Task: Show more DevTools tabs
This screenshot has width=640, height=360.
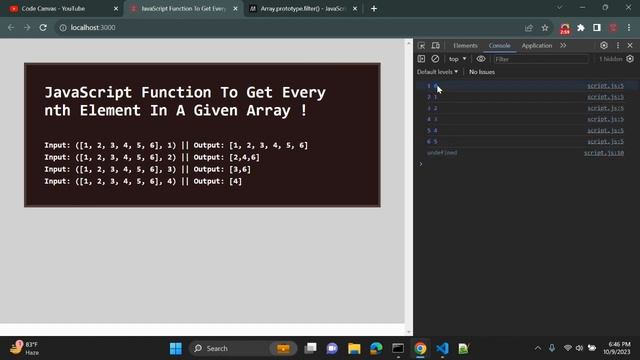Action: point(563,45)
